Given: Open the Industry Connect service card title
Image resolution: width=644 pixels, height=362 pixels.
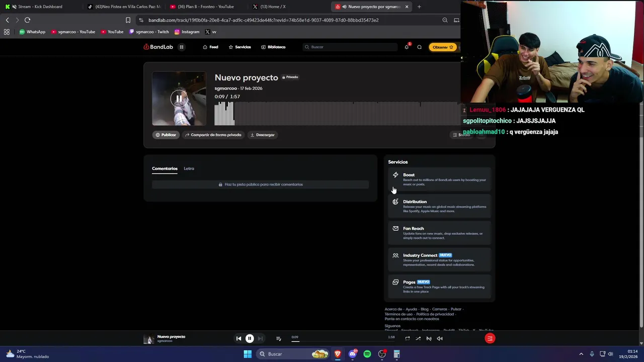Looking at the screenshot, I should coord(420,255).
